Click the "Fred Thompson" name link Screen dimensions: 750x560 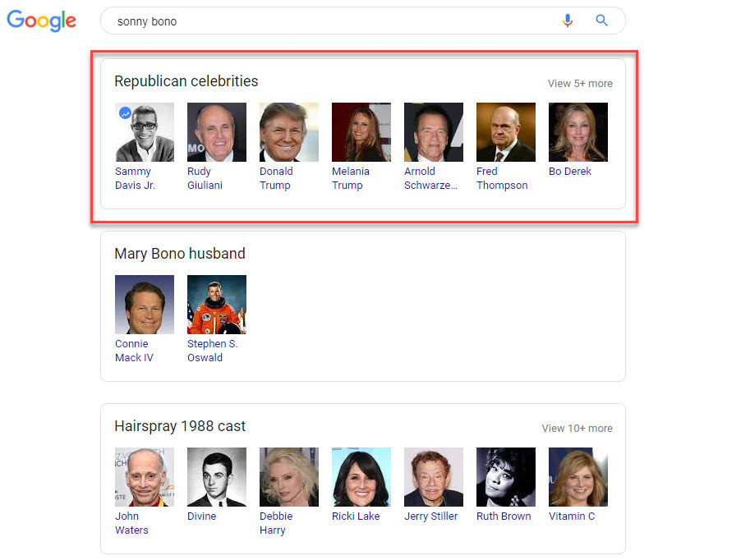(x=501, y=178)
